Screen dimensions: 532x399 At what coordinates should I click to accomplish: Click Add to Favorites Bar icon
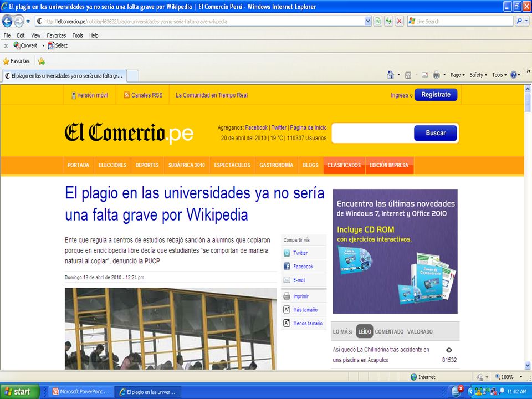(42, 61)
